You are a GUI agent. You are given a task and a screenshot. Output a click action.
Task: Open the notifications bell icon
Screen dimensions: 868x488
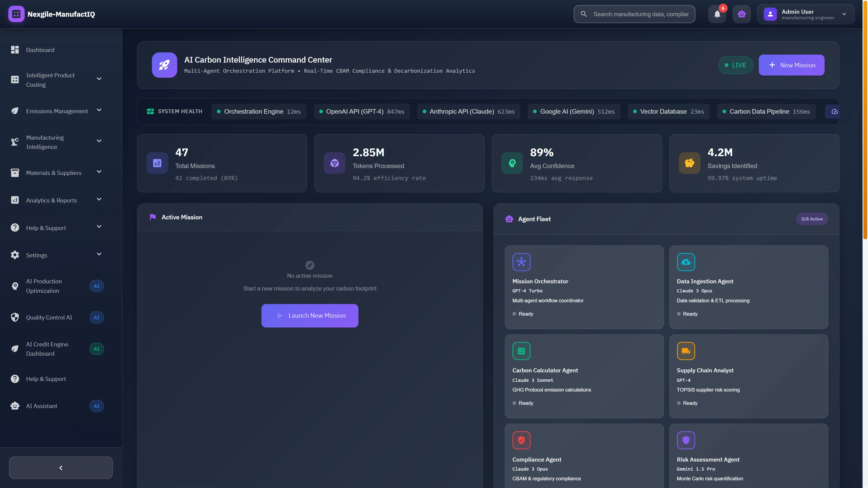pos(717,14)
